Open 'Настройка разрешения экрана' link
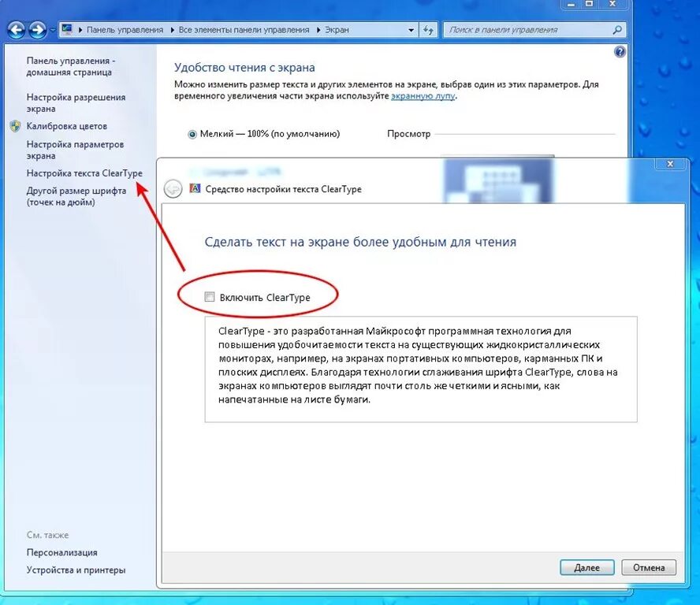Image resolution: width=700 pixels, height=605 pixels. 76,103
